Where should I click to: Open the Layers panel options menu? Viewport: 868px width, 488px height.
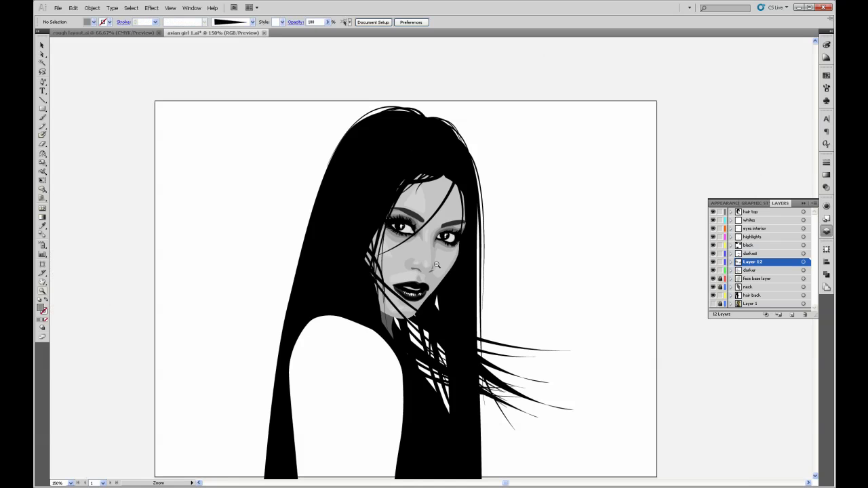coord(814,203)
